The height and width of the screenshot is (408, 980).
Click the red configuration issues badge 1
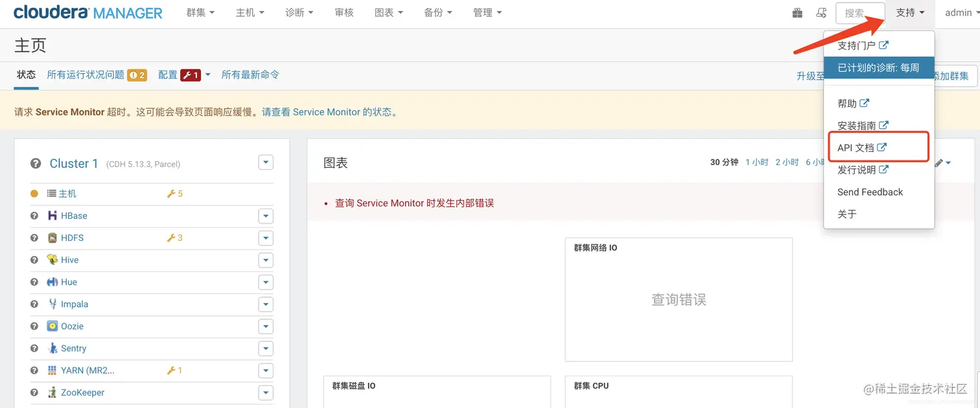pyautogui.click(x=191, y=75)
